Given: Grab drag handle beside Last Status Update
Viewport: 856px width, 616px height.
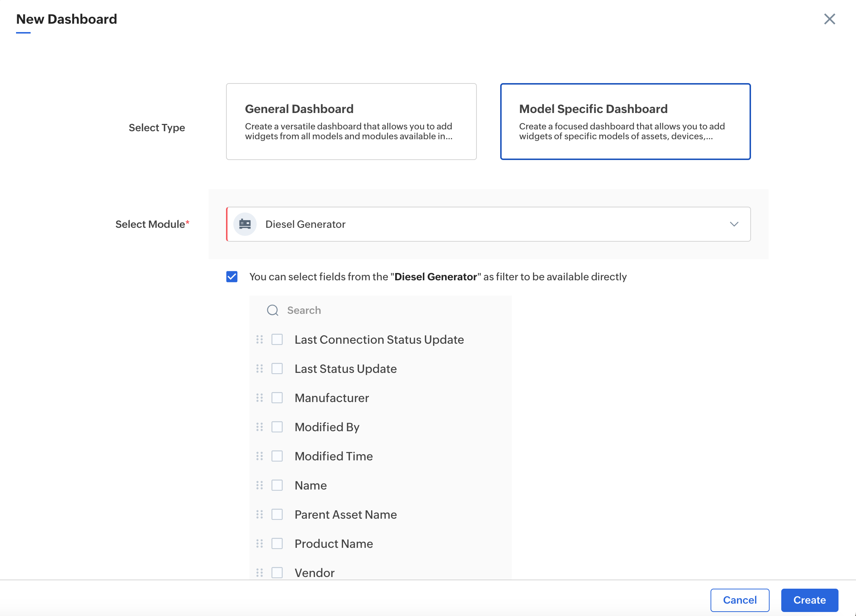Looking at the screenshot, I should pos(260,369).
